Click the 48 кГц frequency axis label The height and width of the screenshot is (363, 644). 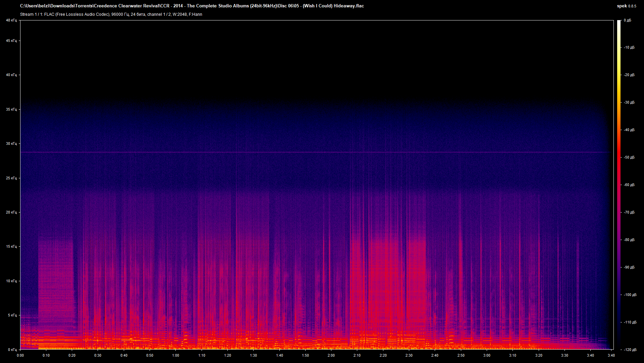(x=11, y=20)
